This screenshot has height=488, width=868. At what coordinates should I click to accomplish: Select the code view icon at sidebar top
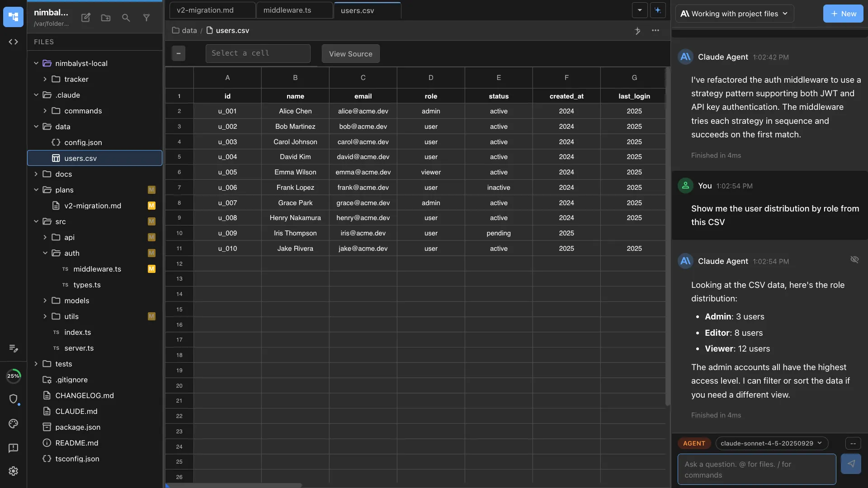13,42
